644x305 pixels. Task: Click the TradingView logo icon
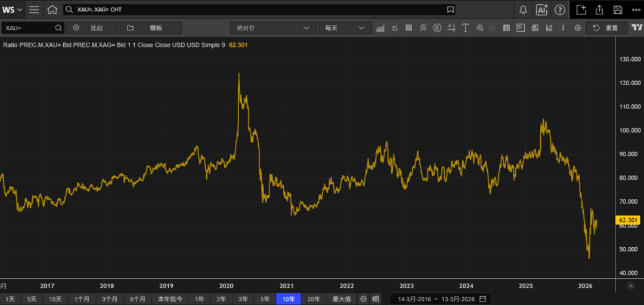637,28
